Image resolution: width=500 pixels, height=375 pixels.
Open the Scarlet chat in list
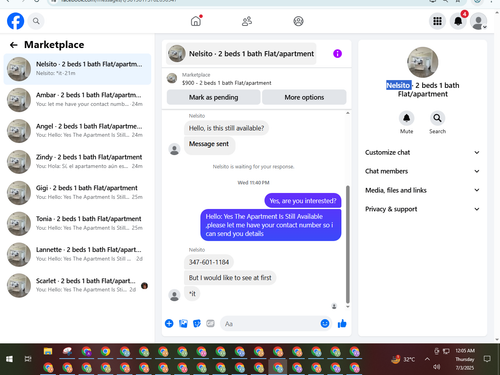click(x=77, y=285)
